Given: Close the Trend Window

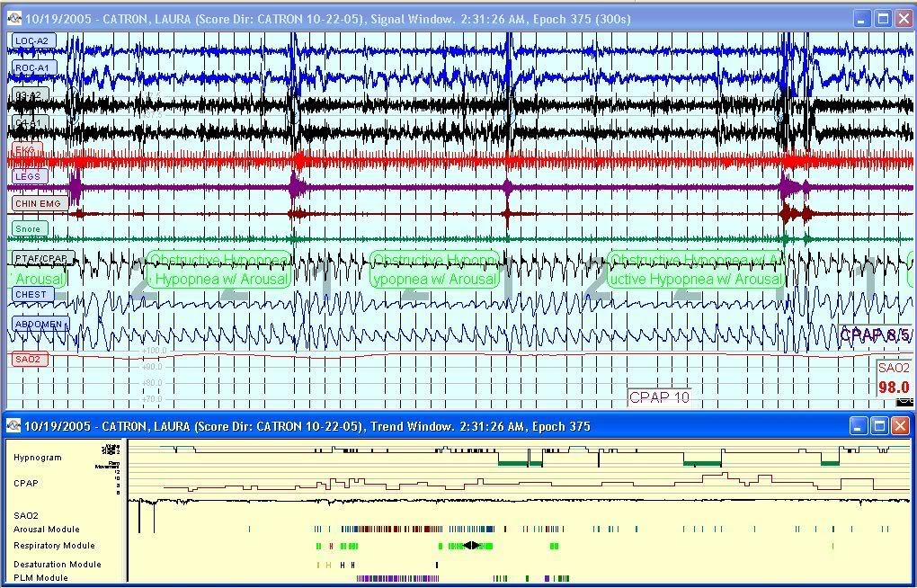Looking at the screenshot, I should 903,426.
